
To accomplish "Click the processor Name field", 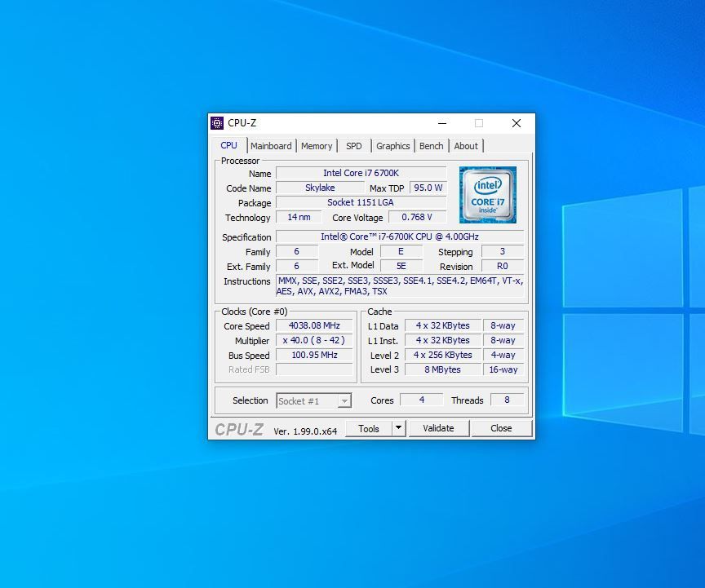I will tap(361, 173).
